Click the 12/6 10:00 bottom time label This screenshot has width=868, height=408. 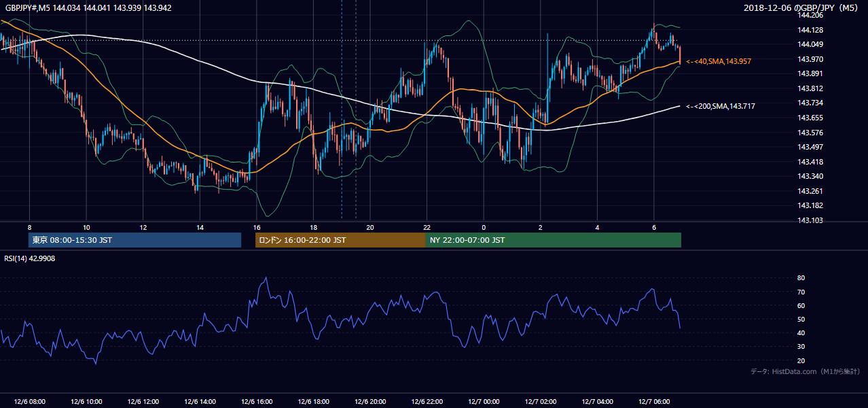point(86,401)
